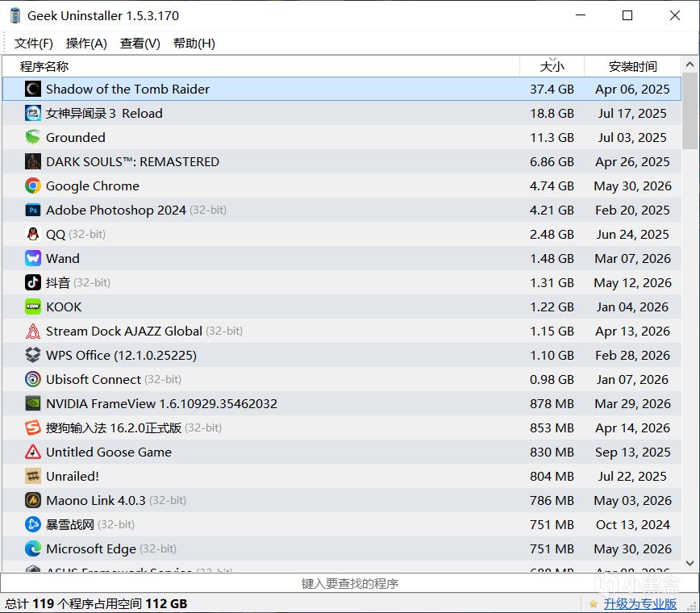Click the 853 MB size cell

[552, 427]
